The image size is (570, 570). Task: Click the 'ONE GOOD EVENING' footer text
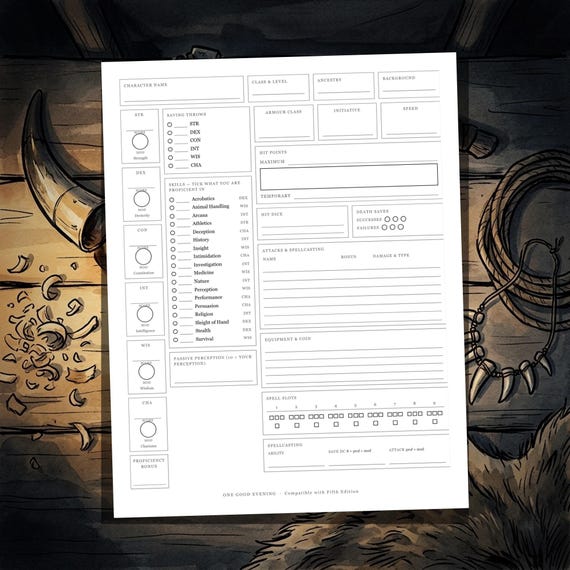(x=249, y=494)
